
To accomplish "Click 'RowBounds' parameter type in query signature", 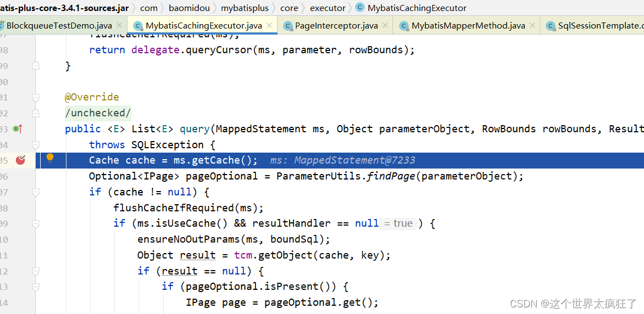I will pos(509,129).
